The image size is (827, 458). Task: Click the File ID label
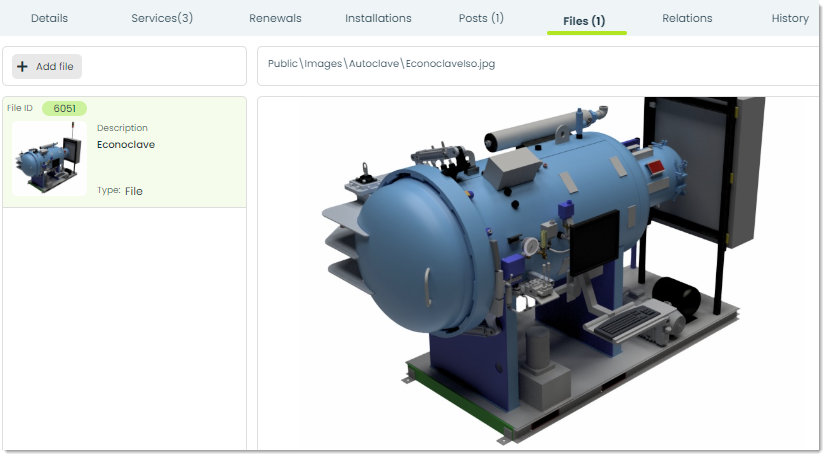tap(20, 108)
